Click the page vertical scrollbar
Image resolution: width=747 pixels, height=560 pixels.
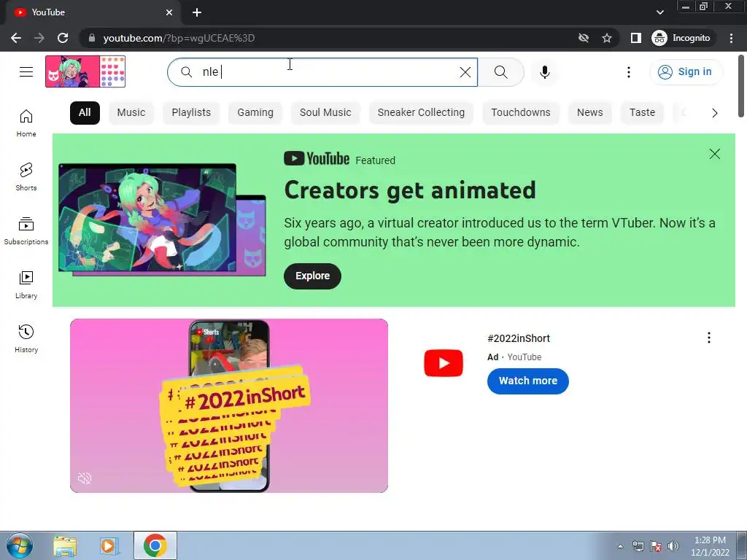coord(741,86)
